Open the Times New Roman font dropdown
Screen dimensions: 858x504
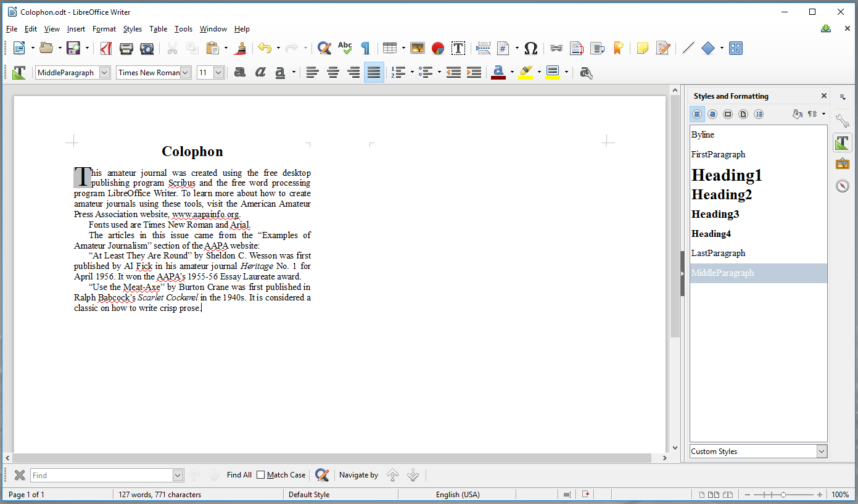186,73
